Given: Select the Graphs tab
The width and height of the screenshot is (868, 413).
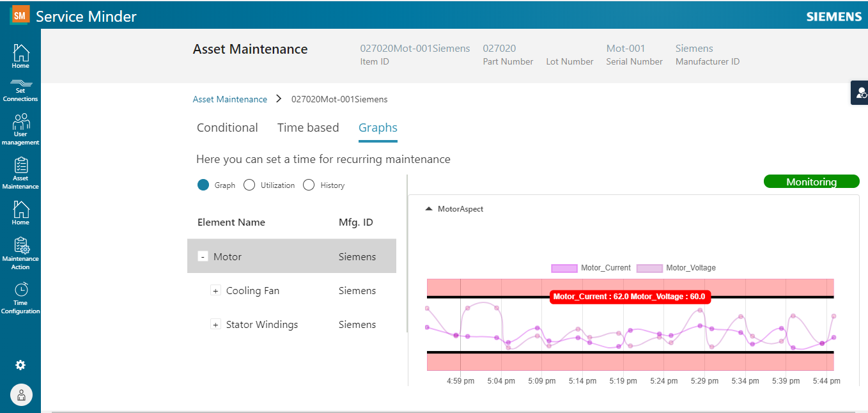Looking at the screenshot, I should click(378, 127).
